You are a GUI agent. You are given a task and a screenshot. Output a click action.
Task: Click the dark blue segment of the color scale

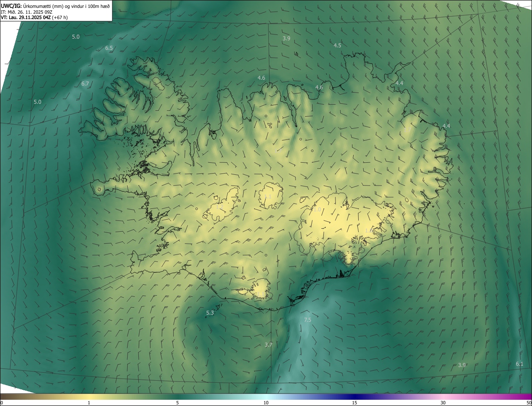355,396
